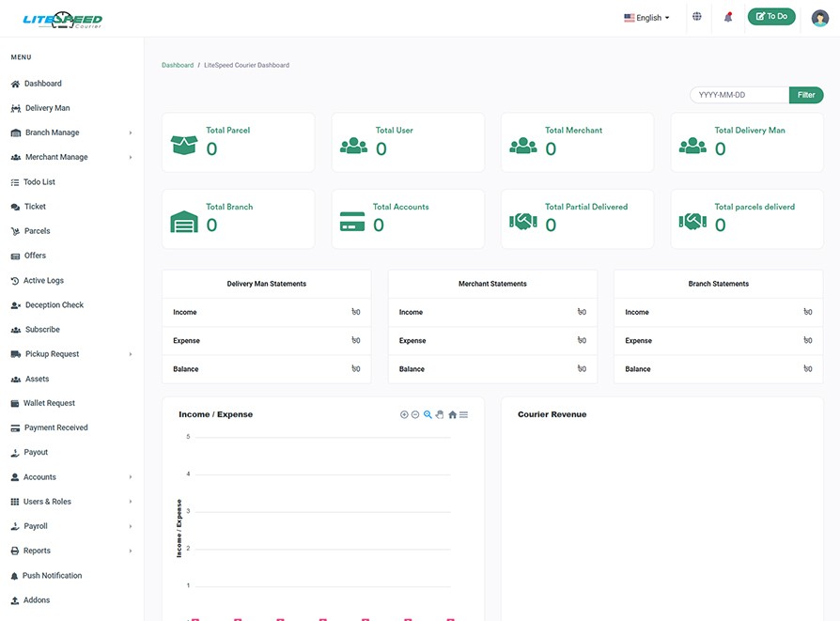Select the chart panning hand tool

[x=440, y=414]
